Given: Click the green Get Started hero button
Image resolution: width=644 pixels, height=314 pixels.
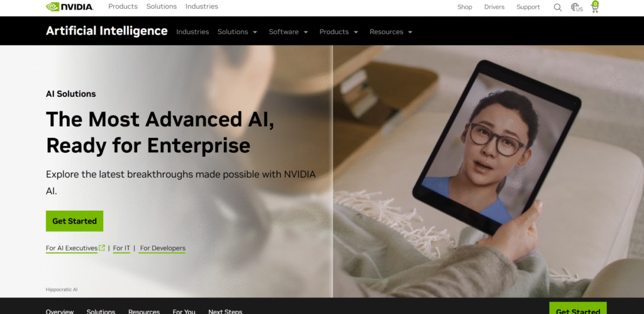Looking at the screenshot, I should point(74,221).
